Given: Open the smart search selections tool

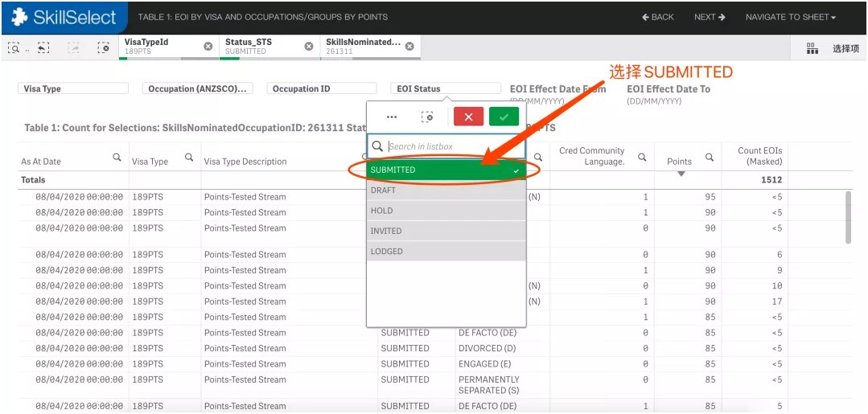Looking at the screenshot, I should coord(14,48).
